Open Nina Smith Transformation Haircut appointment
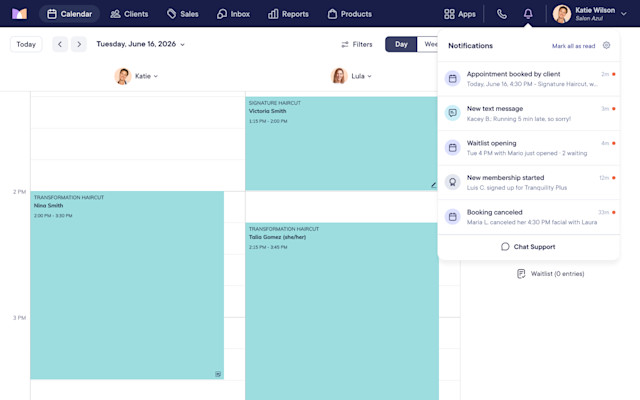The image size is (640, 400). click(x=127, y=285)
